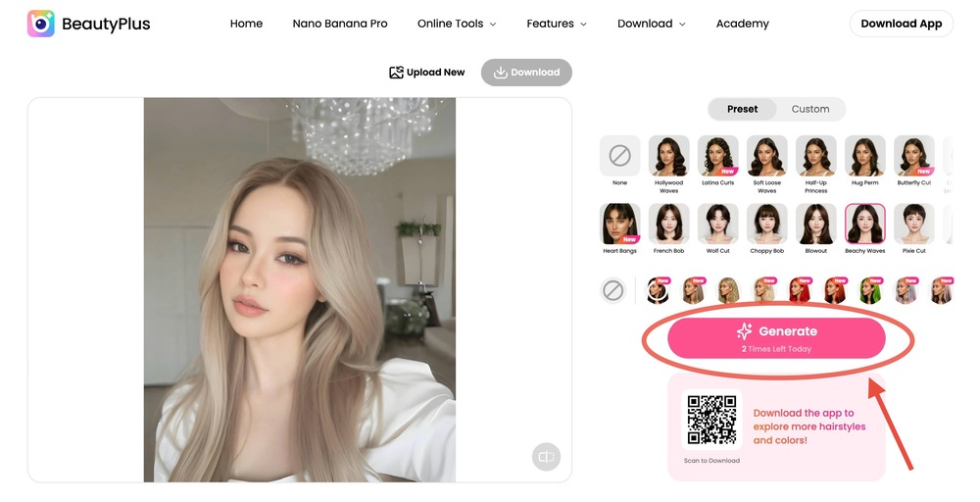Open the Home page link
Screen dimensions: 980x502
click(x=246, y=24)
